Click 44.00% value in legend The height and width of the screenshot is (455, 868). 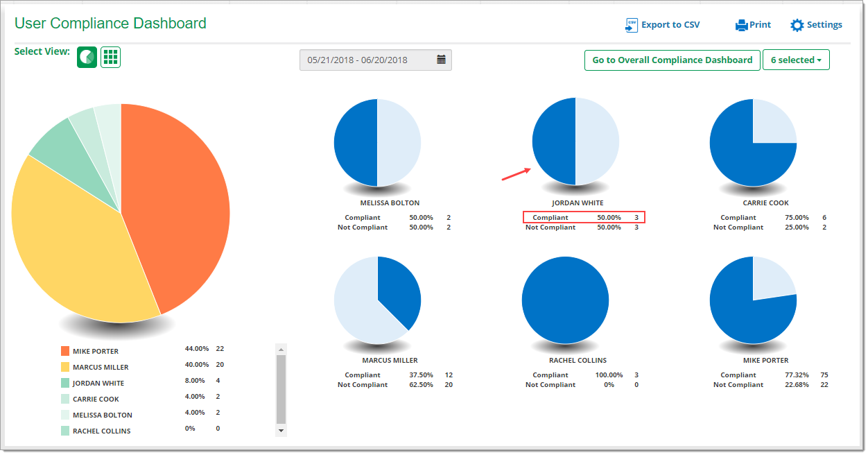click(197, 349)
